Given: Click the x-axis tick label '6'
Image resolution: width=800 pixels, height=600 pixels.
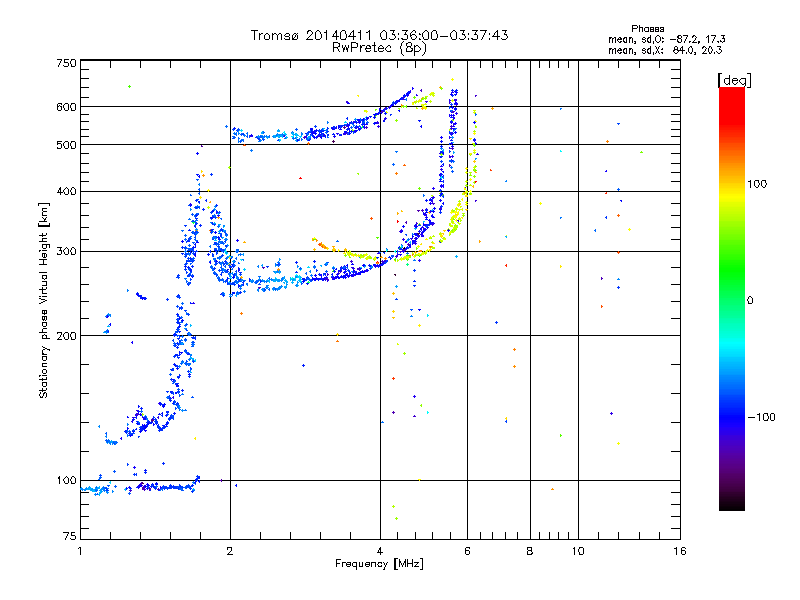Looking at the screenshot, I should point(467,552).
